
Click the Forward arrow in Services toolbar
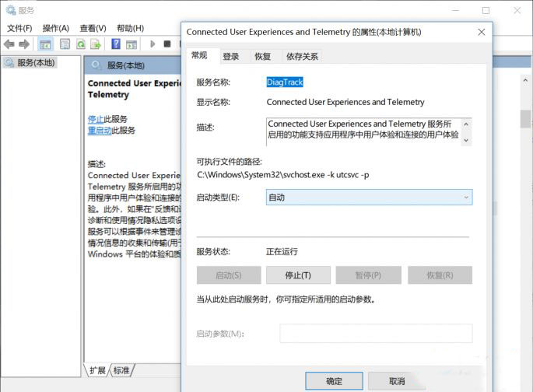(24, 44)
